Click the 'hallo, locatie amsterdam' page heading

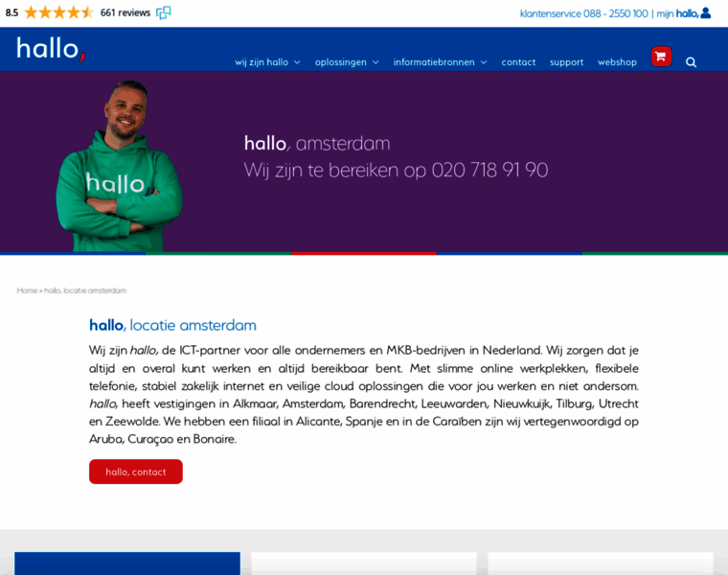tap(172, 325)
